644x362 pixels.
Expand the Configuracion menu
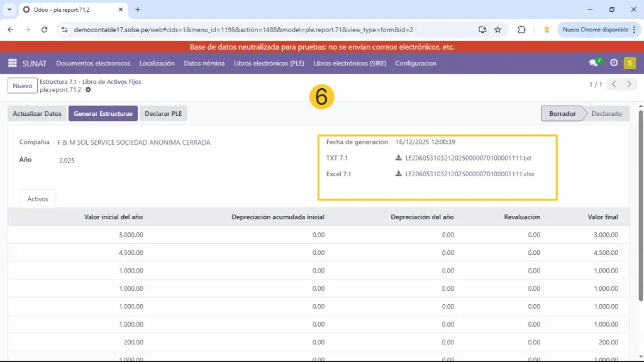coord(415,63)
